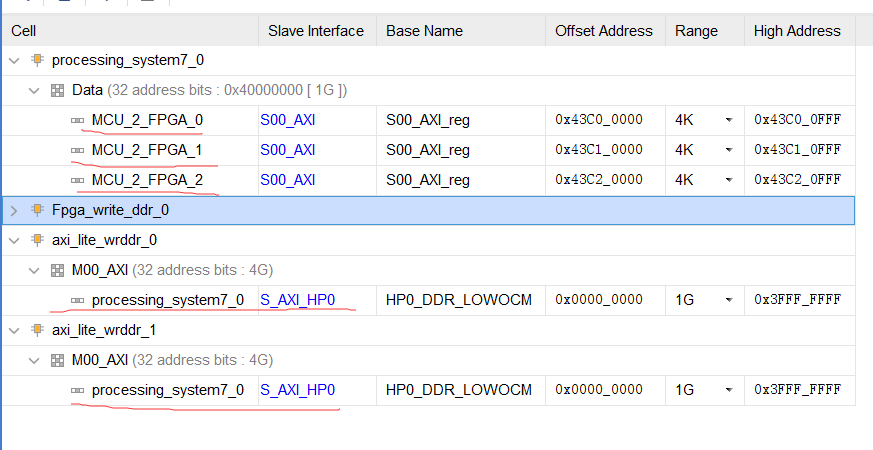Image resolution: width=873 pixels, height=450 pixels.
Task: Click the axi_lite_wrddr_1 cell icon
Action: 37,330
